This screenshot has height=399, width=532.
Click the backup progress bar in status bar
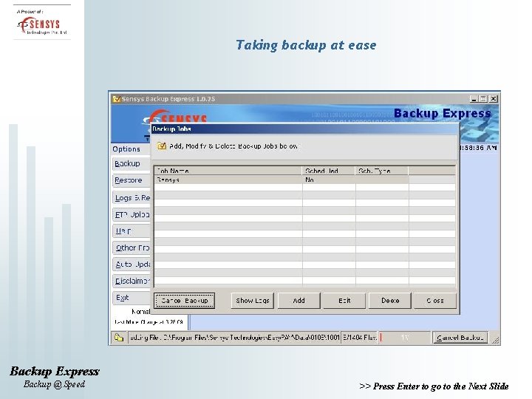pos(404,338)
